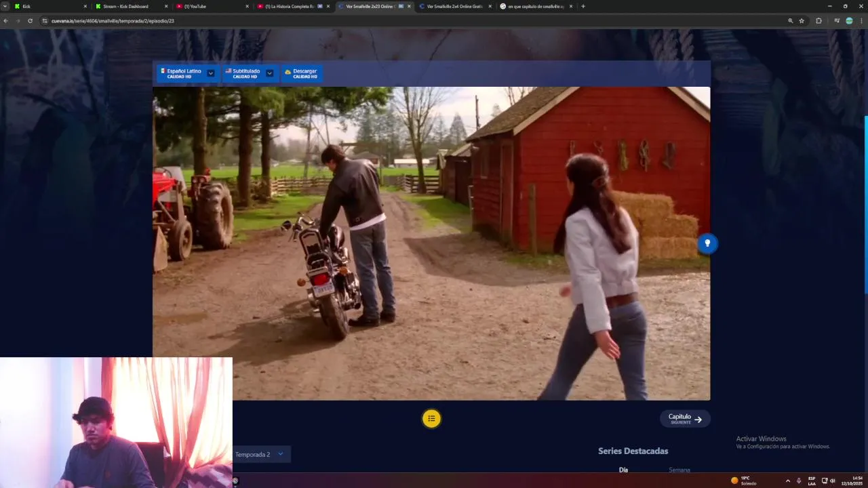Image resolution: width=868 pixels, height=488 pixels.
Task: Open the Chrome profile avatar
Action: (x=849, y=21)
